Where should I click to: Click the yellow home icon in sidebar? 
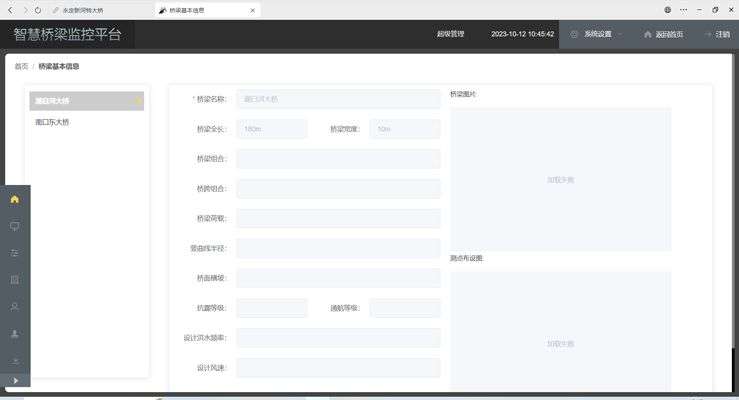pyautogui.click(x=14, y=199)
